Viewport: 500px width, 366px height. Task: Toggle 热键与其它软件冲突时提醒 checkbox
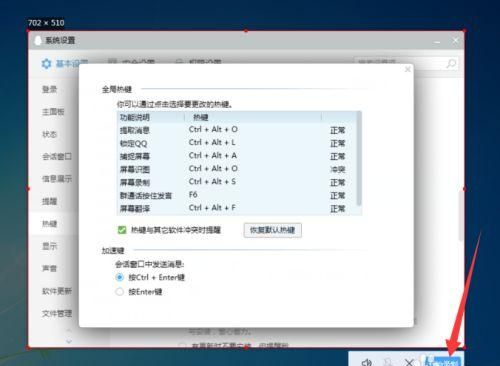point(122,230)
